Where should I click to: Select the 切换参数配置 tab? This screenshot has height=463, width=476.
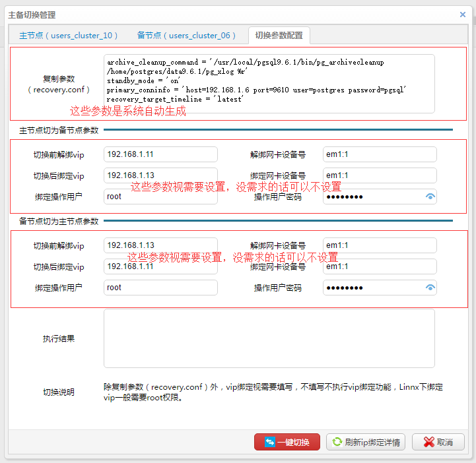coord(279,36)
